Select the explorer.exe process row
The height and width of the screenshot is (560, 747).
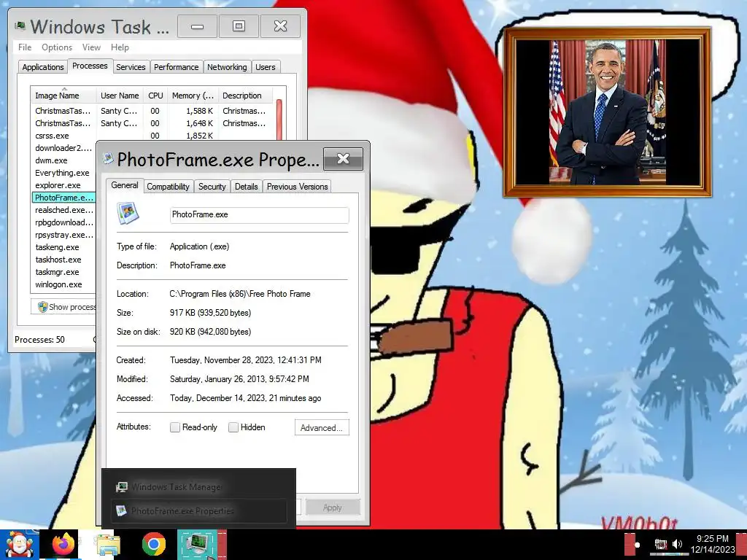pyautogui.click(x=64, y=185)
